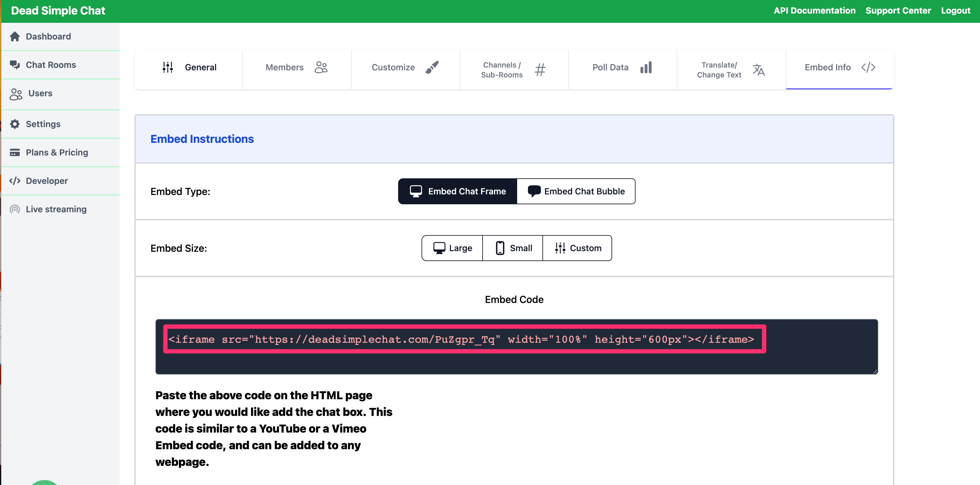Select the Embed Info tab
The image size is (980, 485).
pyautogui.click(x=840, y=69)
